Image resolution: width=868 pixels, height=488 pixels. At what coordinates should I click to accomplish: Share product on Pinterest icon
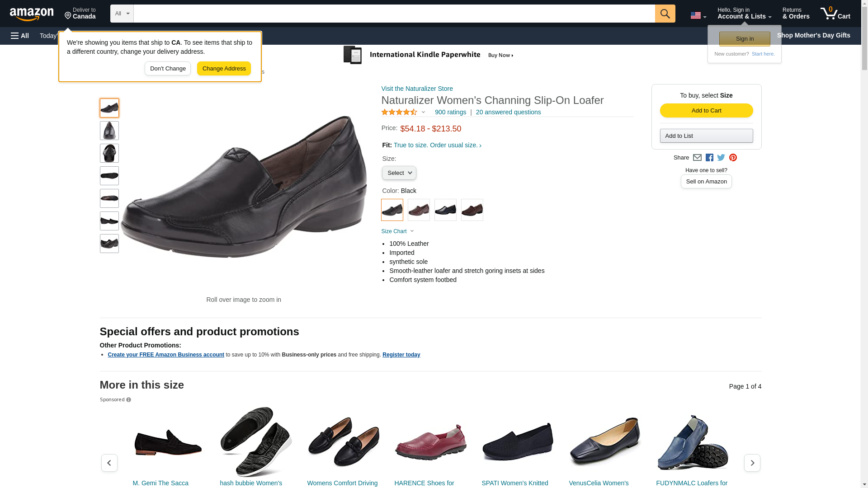coord(733,158)
